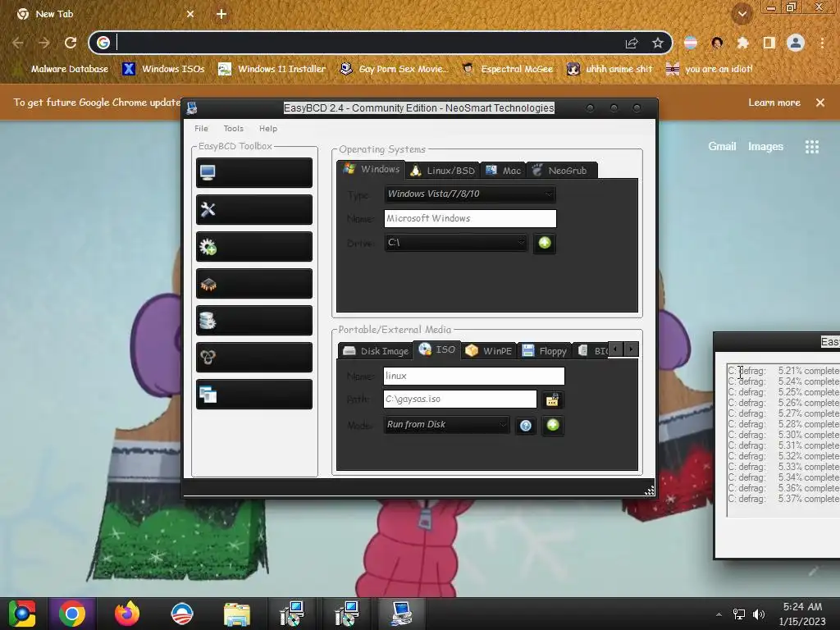
Task: Open Images link
Action: point(765,146)
